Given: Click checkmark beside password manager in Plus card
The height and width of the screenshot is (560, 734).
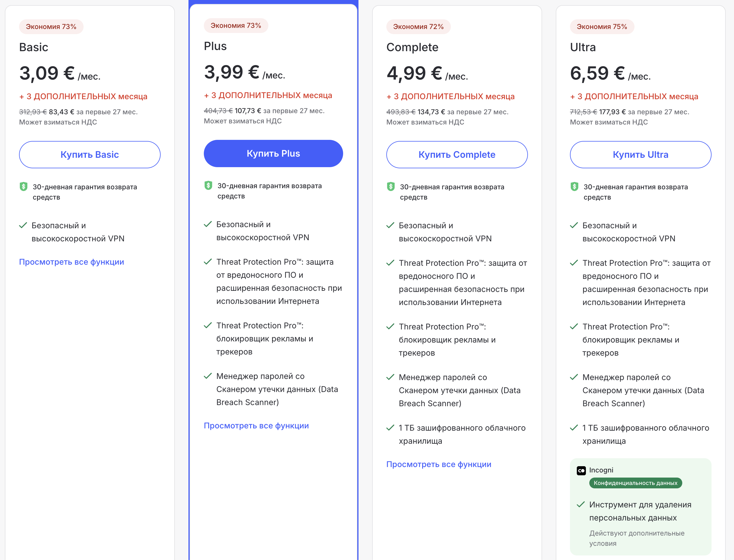Looking at the screenshot, I should pos(208,376).
